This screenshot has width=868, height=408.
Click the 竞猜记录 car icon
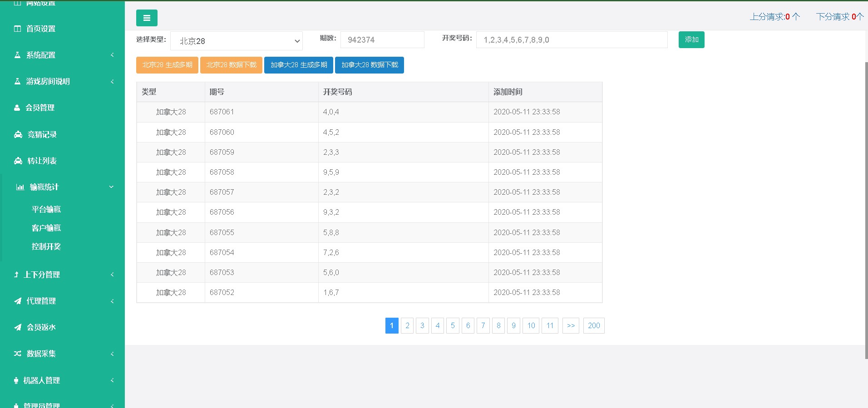pyautogui.click(x=18, y=134)
